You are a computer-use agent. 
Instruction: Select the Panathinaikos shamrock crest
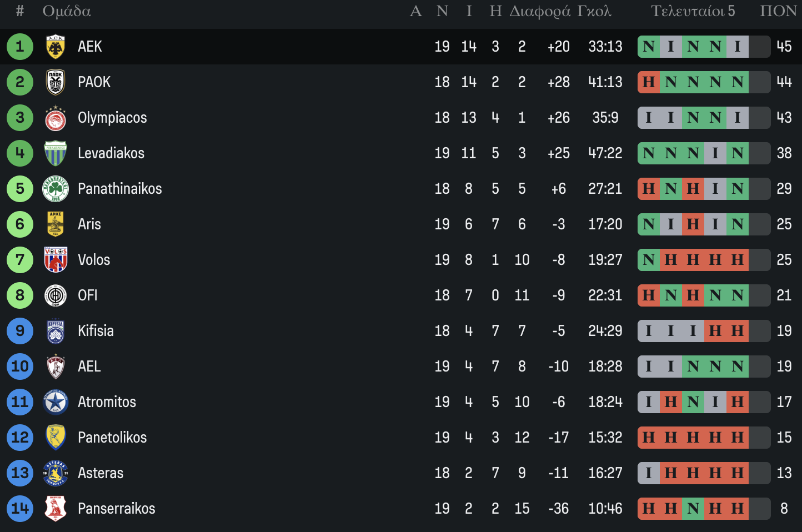[x=55, y=189]
